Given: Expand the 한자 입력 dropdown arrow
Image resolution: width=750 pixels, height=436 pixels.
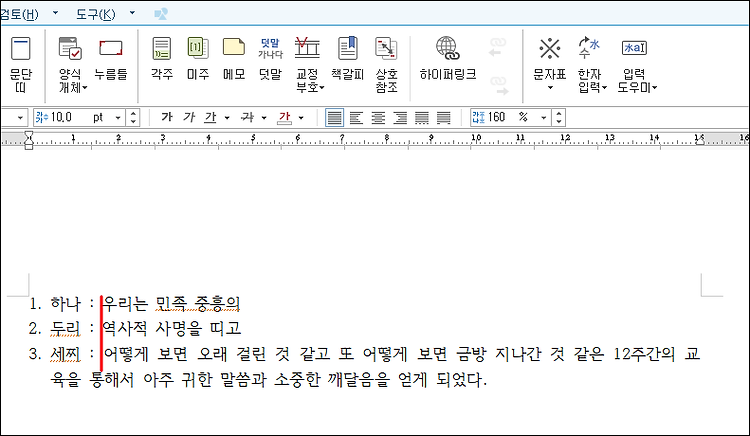Looking at the screenshot, I should pos(605,87).
